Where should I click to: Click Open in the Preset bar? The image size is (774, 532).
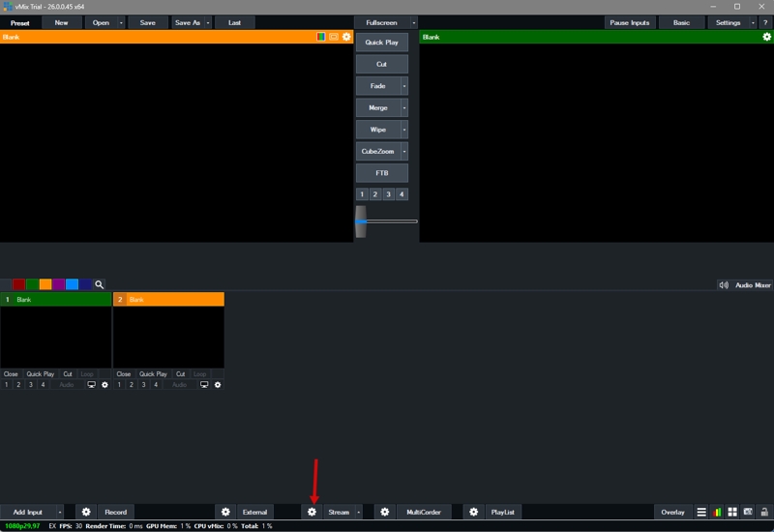coord(101,22)
